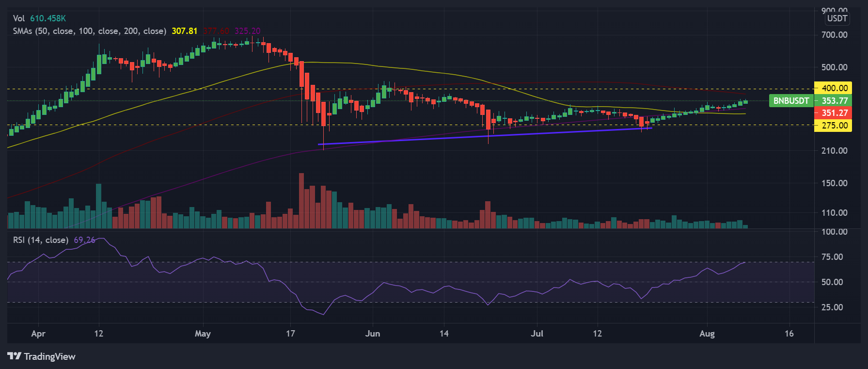
Task: Click the RSI (14, close) legend
Action: (x=41, y=240)
